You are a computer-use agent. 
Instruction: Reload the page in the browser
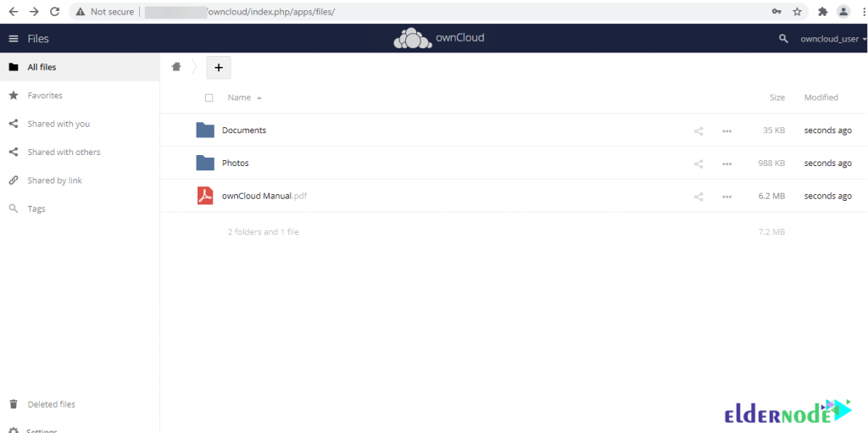point(54,12)
